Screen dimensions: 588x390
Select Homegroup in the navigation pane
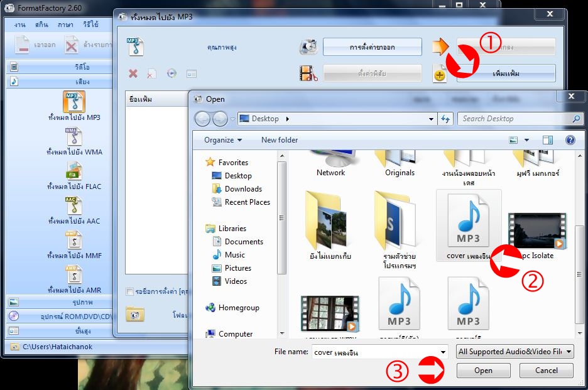[232, 308]
